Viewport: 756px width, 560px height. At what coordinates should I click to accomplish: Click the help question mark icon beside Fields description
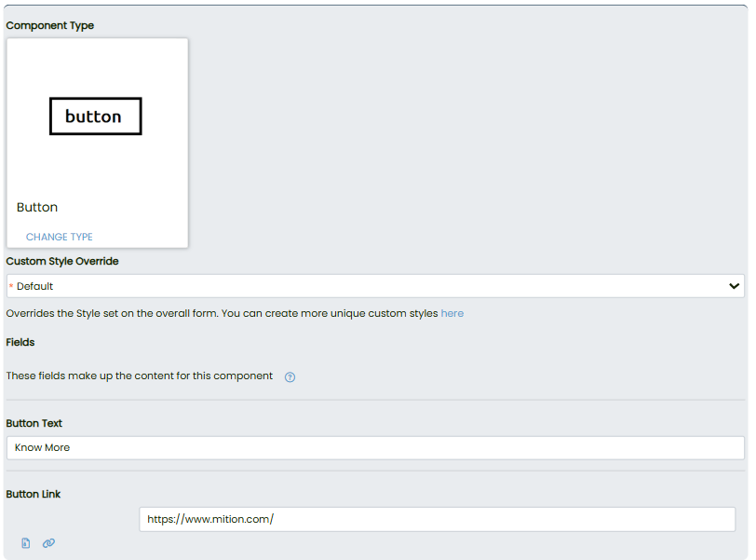coord(290,377)
